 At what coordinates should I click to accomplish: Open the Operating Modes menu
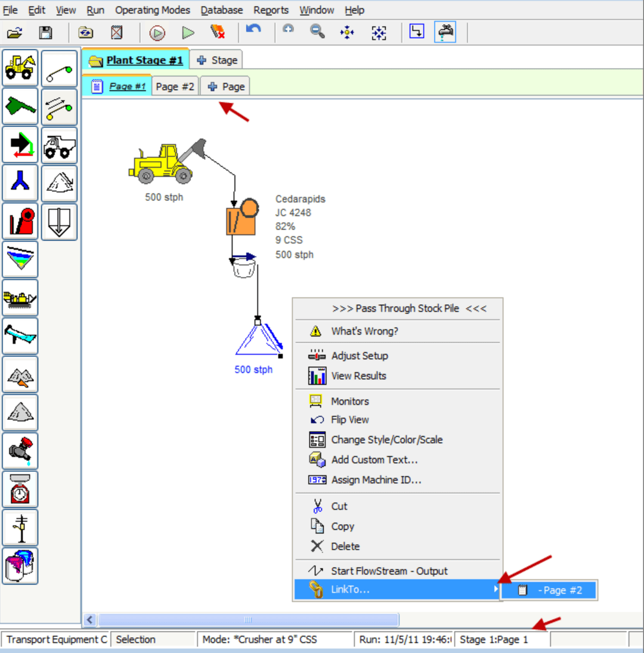[153, 10]
